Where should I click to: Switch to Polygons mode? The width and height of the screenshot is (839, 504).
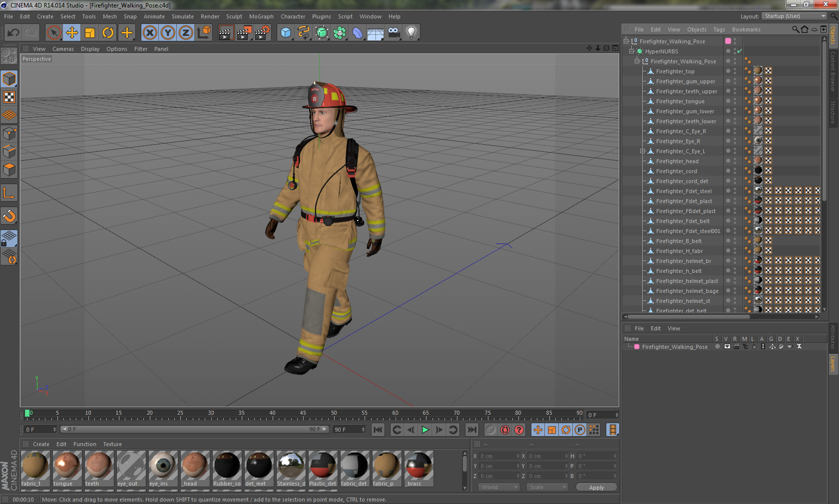9,170
